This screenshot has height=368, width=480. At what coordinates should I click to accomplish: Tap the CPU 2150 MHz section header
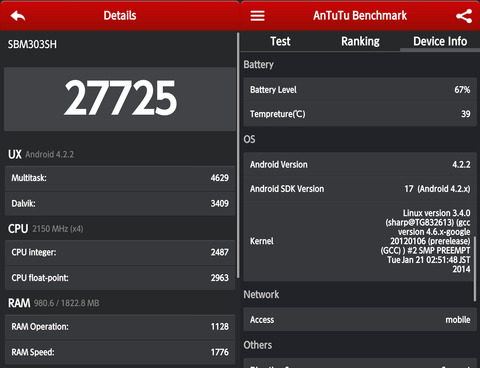pyautogui.click(x=46, y=229)
